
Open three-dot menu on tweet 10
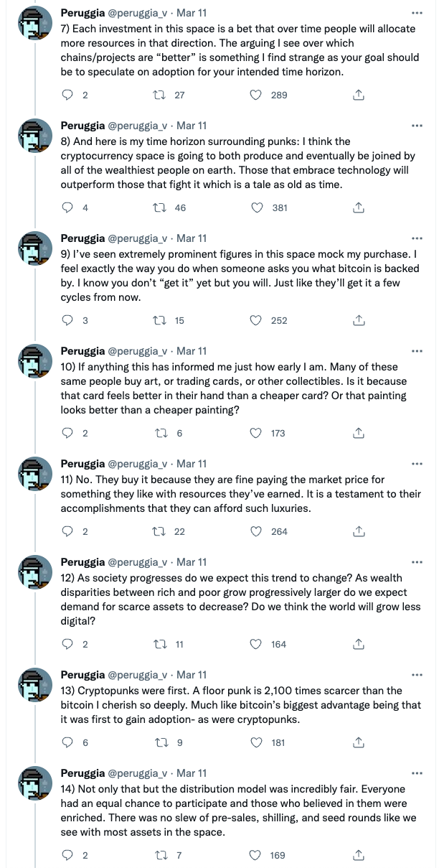coord(417,351)
